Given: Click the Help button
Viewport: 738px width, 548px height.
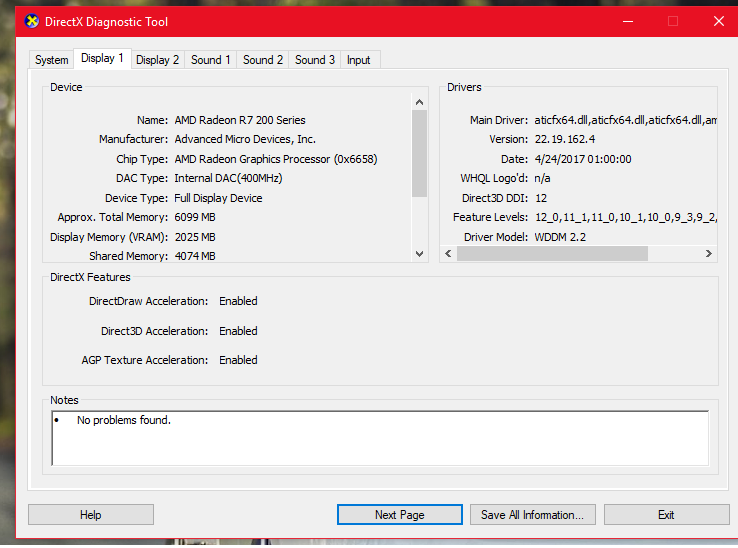Looking at the screenshot, I should click(91, 515).
